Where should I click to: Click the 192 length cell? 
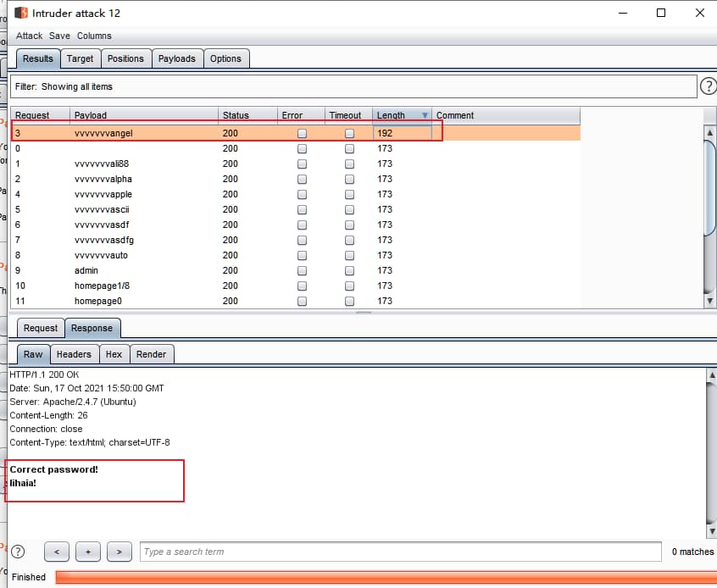point(402,133)
